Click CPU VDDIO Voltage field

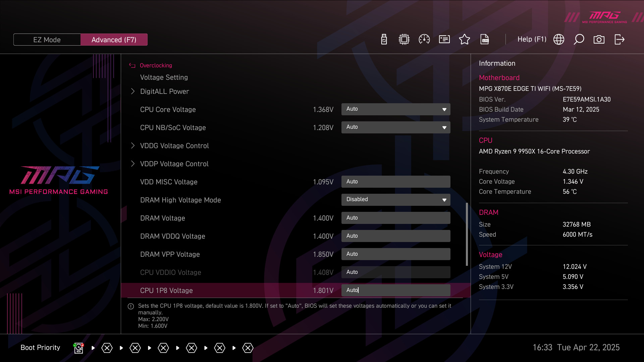pyautogui.click(x=396, y=272)
